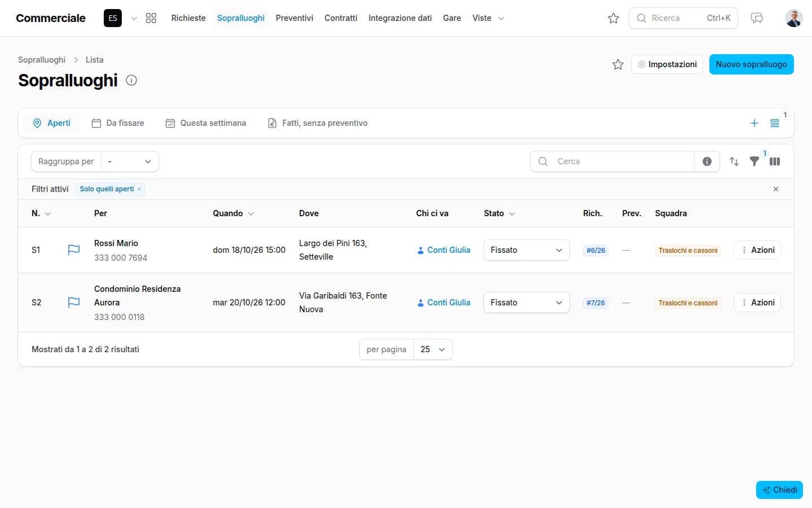Open Integrazione dati section
The width and height of the screenshot is (812, 508).
tap(400, 18)
